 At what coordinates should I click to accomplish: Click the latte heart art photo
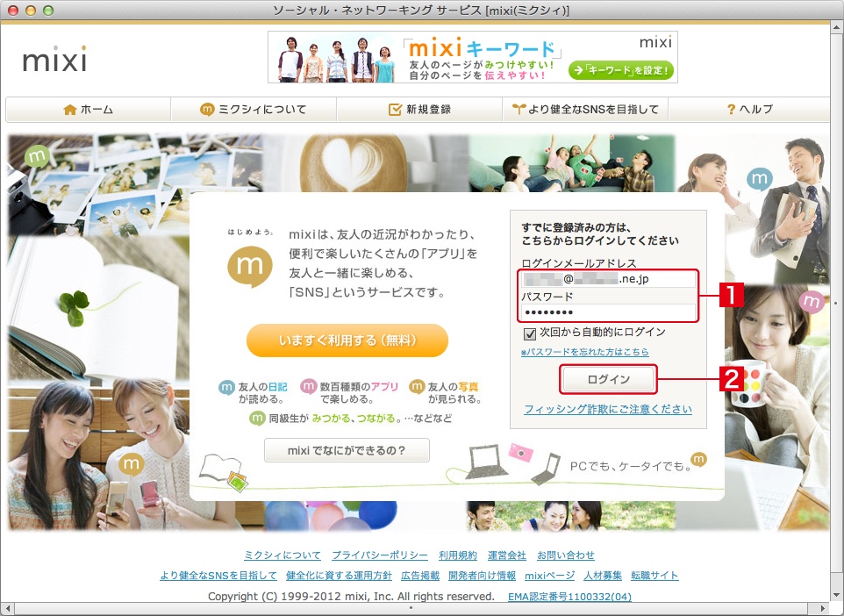point(366,163)
